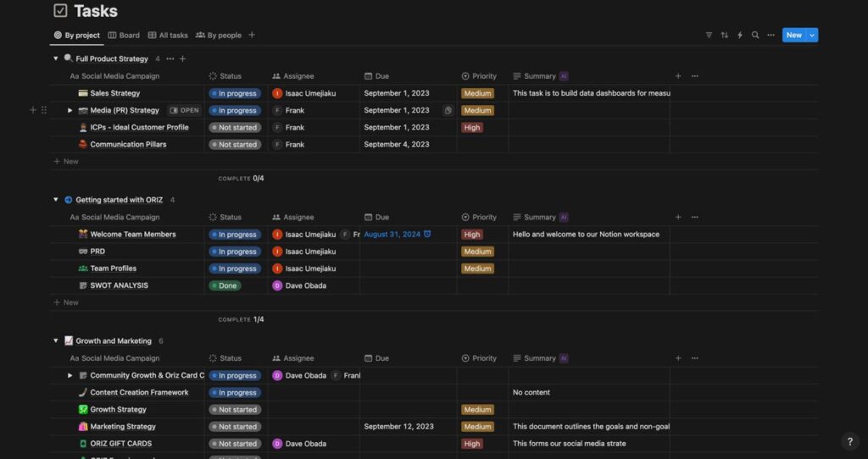Click the AI badge beside Summary in Full Product Strategy
The width and height of the screenshot is (868, 459).
click(x=564, y=75)
